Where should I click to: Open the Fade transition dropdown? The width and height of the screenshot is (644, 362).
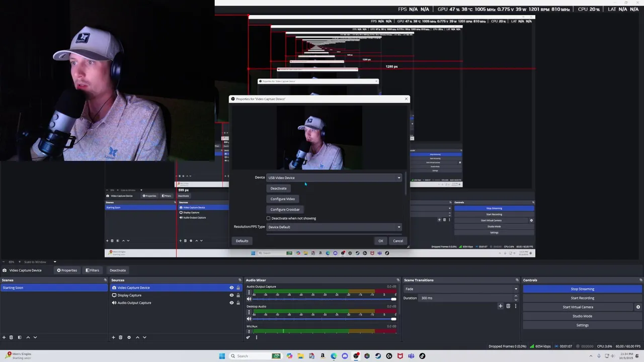(461, 289)
